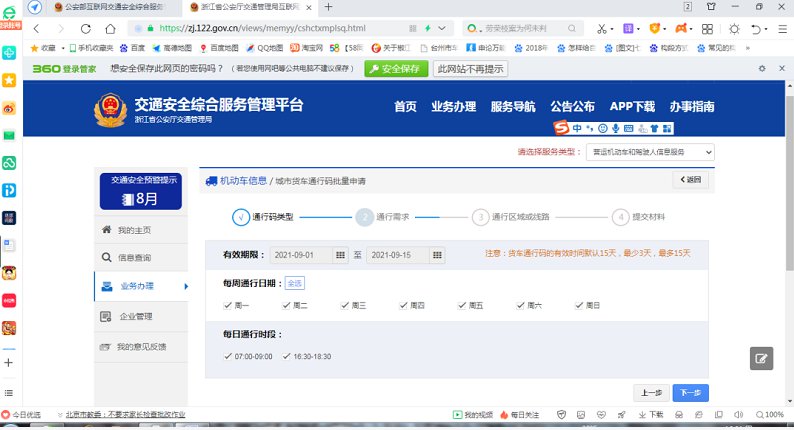Toggle the 周六 weekday checkbox

click(519, 305)
